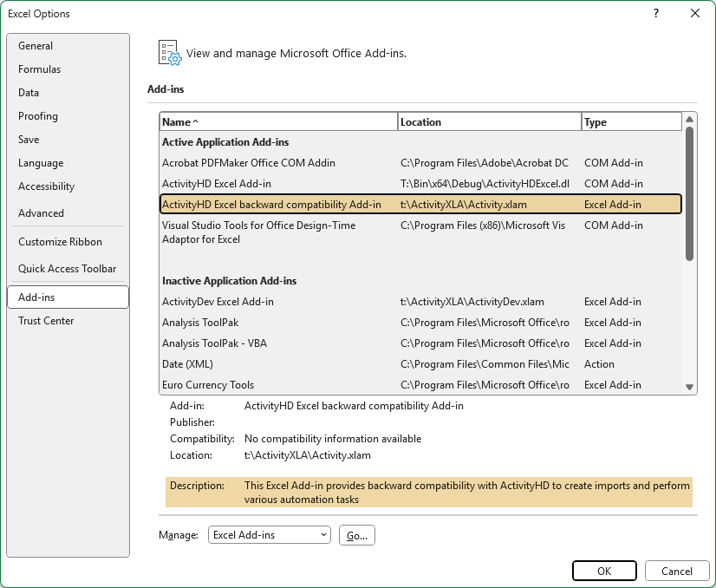Viewport: 716px width, 588px height.
Task: Close the Excel Options dialog
Action: point(695,13)
